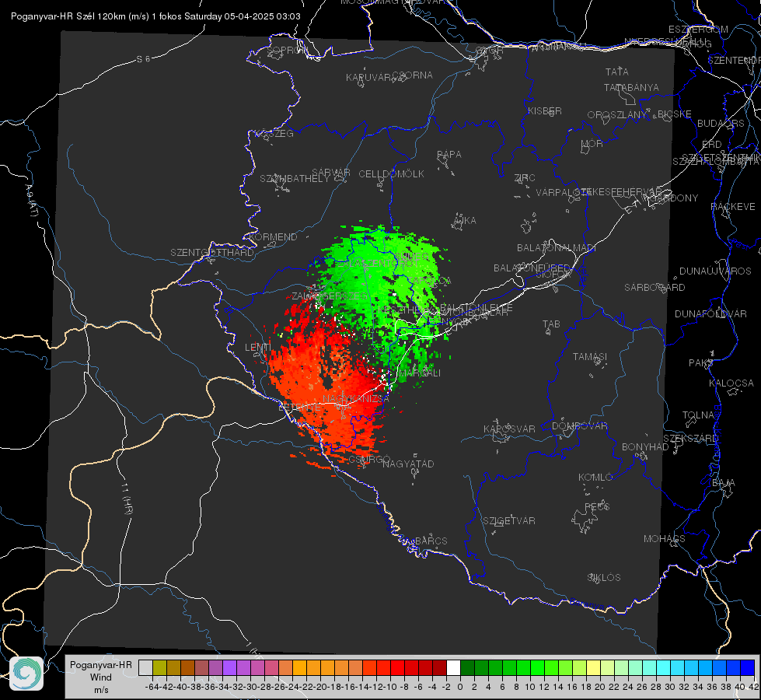Choose the gray swatch left of -64
The image size is (761, 700).
pyautogui.click(x=145, y=667)
